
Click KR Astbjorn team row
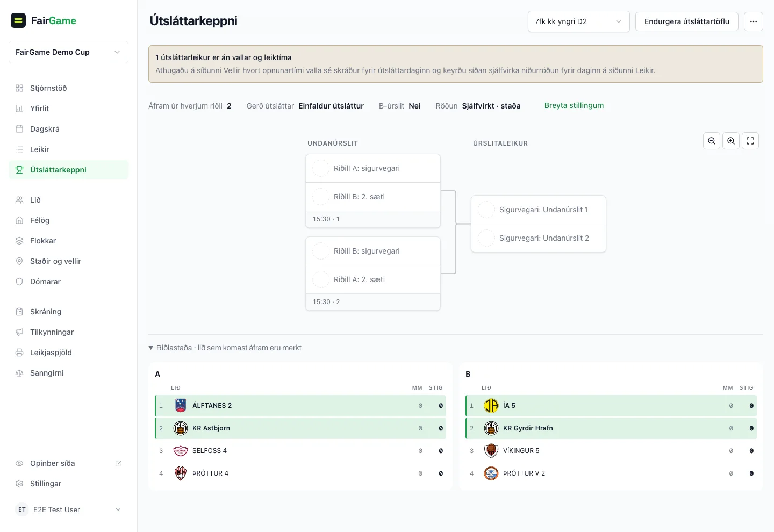(x=300, y=428)
